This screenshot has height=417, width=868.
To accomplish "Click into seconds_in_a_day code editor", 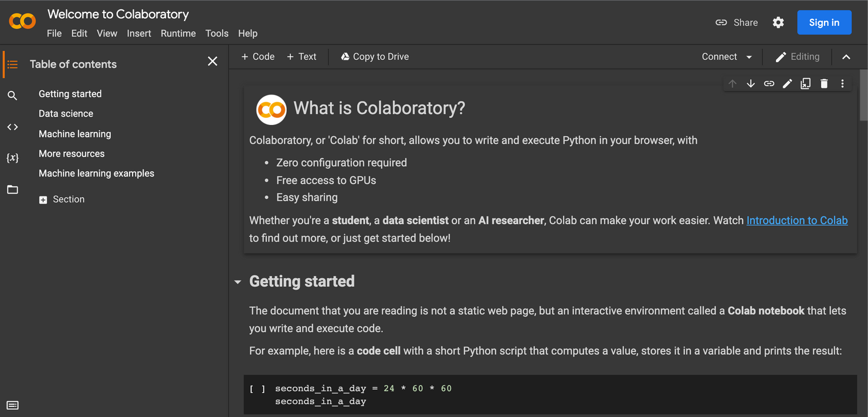I will [x=563, y=395].
